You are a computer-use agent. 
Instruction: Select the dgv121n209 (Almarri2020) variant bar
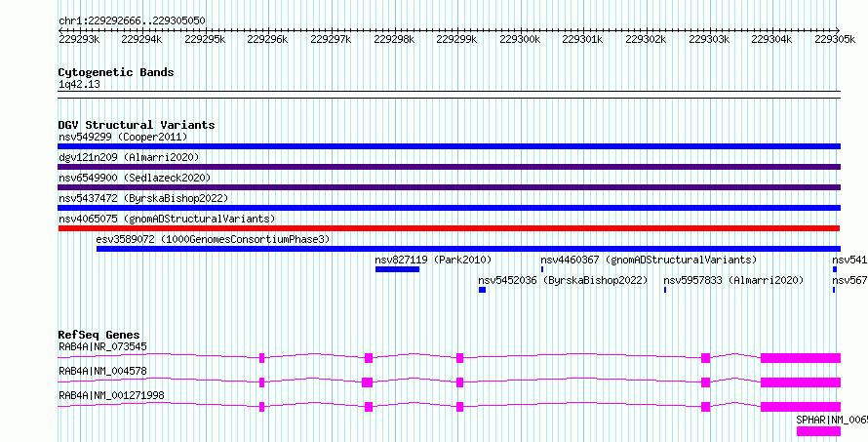[449, 167]
